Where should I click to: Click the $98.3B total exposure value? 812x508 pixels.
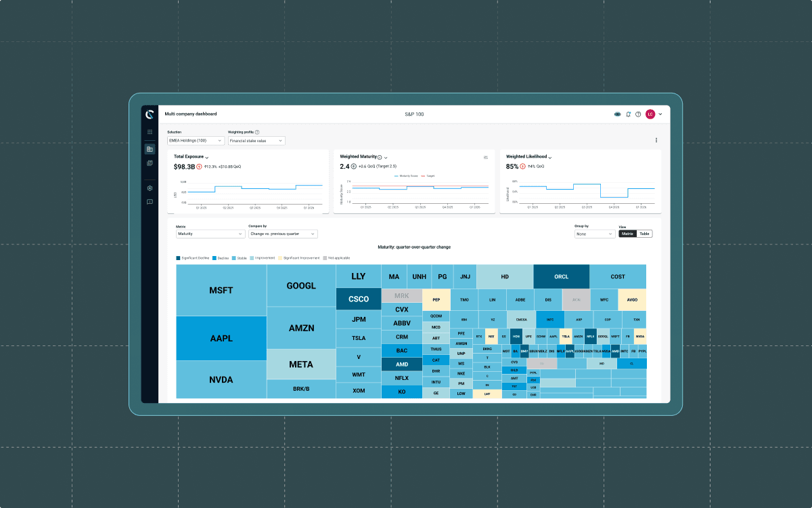pos(184,166)
